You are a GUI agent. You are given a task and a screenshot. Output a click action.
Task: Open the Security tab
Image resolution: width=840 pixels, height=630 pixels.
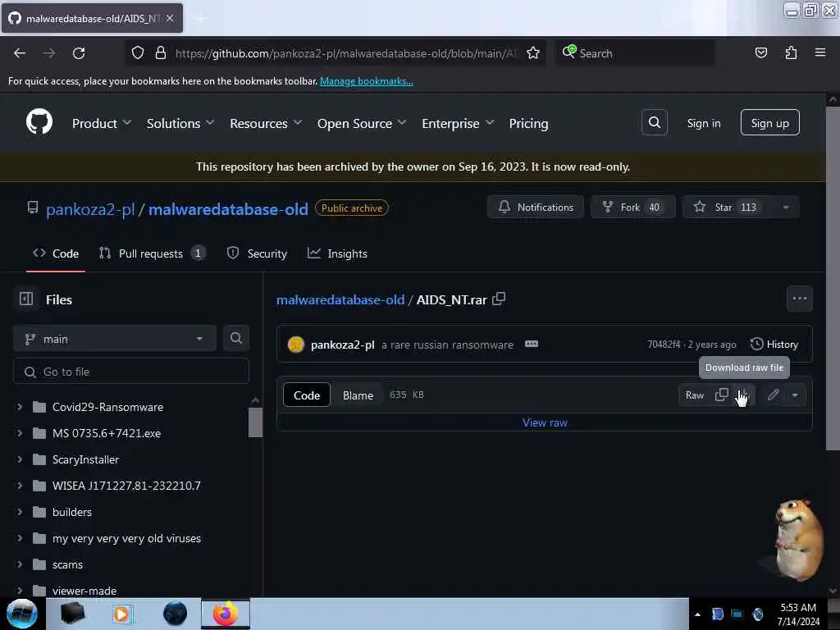point(257,253)
